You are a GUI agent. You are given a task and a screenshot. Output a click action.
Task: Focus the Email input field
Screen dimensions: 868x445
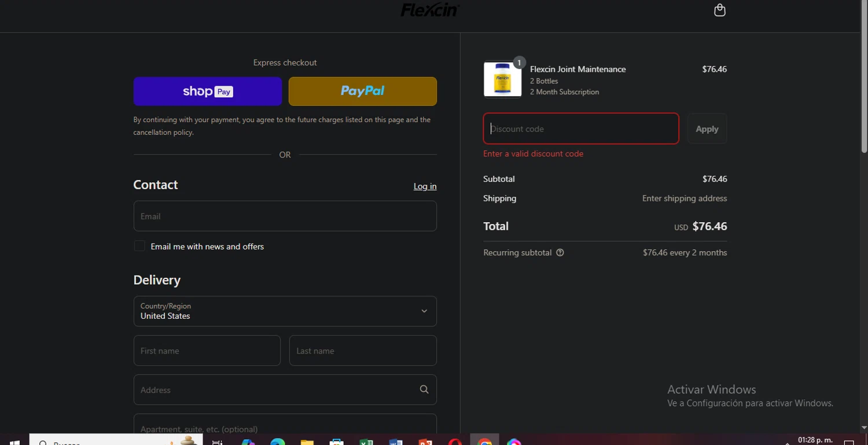(285, 216)
